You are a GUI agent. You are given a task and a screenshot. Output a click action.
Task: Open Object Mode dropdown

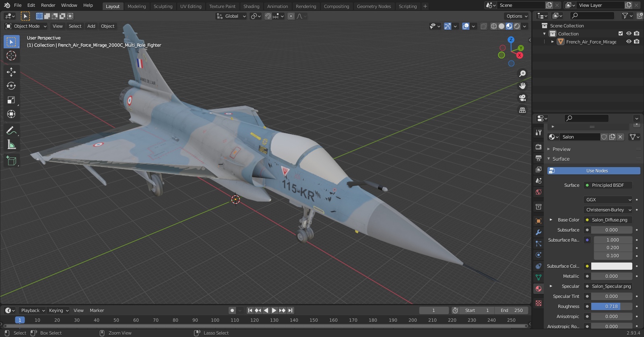click(26, 26)
